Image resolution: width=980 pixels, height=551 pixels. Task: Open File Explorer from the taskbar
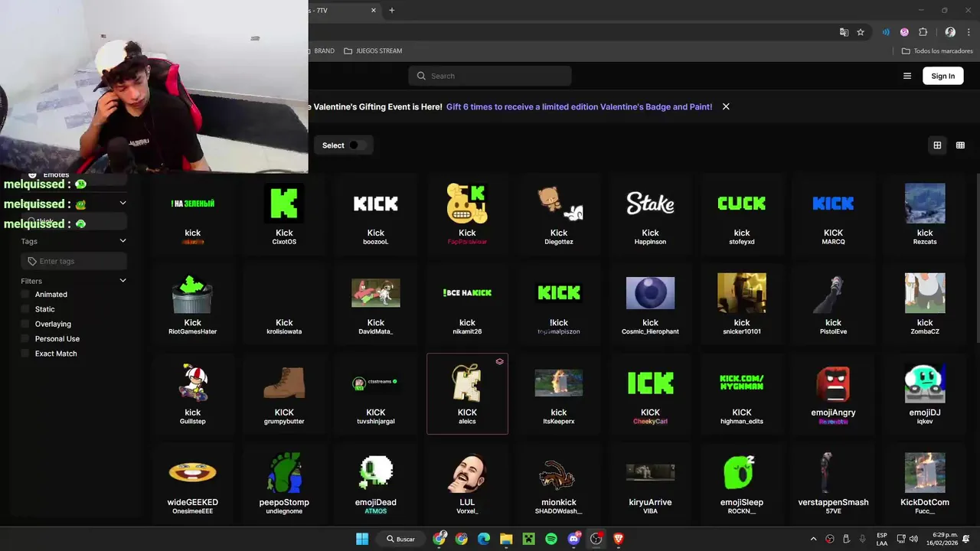click(506, 539)
